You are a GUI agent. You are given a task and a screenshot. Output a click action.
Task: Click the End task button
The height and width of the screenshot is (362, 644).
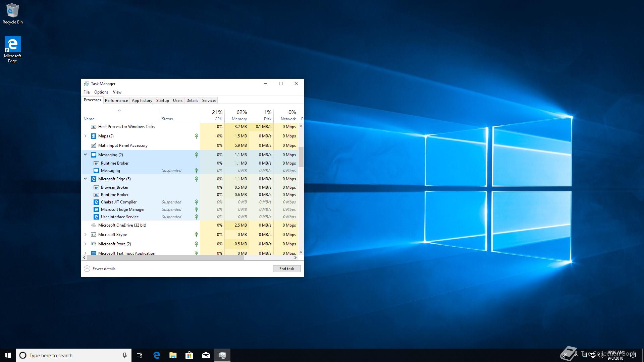tap(286, 269)
